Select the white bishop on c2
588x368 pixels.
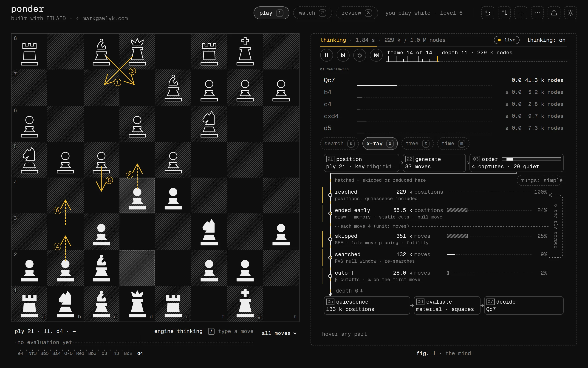[x=101, y=268]
